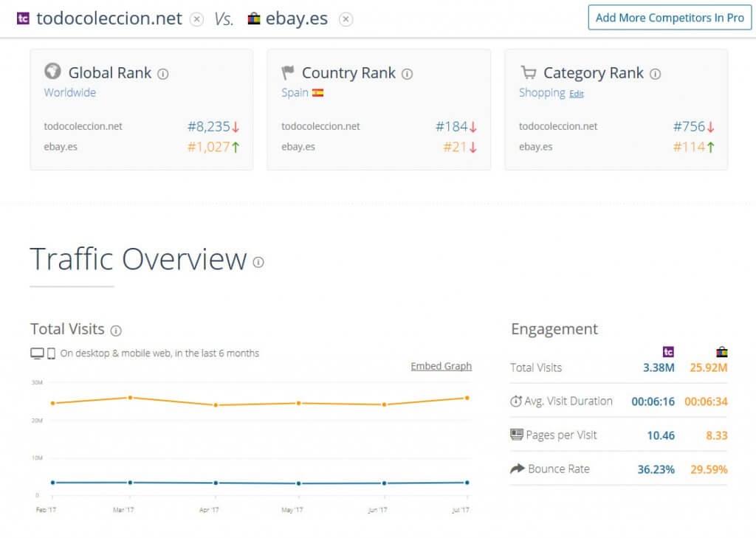Remove todocoleccion.net from the comparison
This screenshot has width=756, height=538.
pyautogui.click(x=196, y=19)
